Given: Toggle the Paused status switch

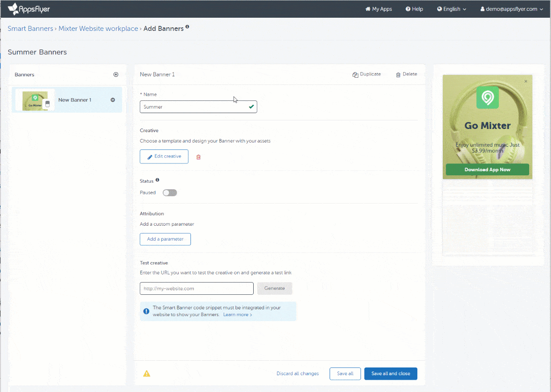Looking at the screenshot, I should [170, 193].
